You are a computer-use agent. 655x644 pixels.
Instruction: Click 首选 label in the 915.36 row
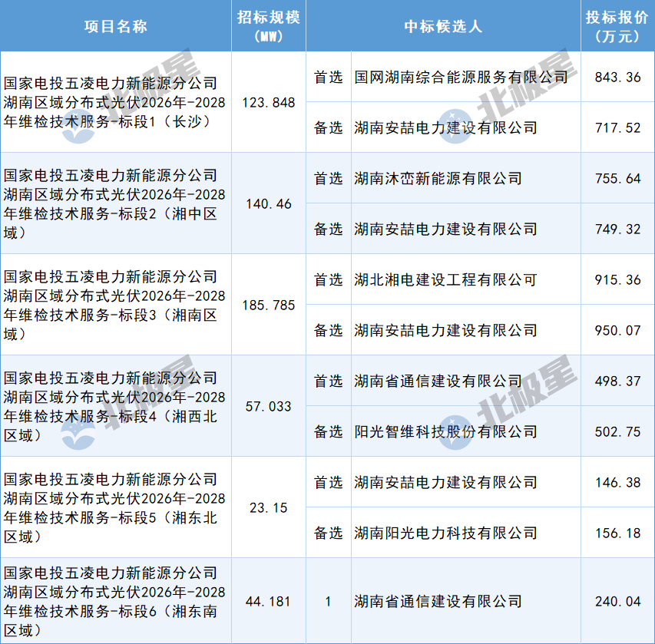[329, 279]
